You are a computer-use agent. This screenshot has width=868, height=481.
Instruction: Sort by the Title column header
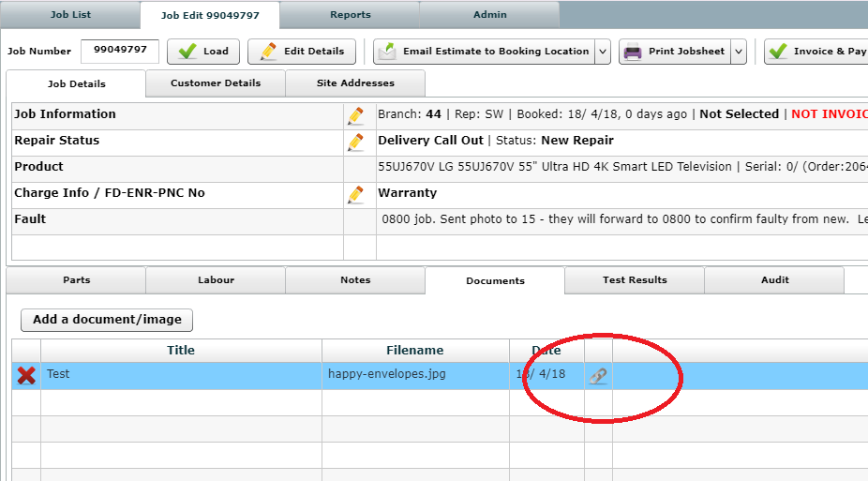[x=181, y=351]
